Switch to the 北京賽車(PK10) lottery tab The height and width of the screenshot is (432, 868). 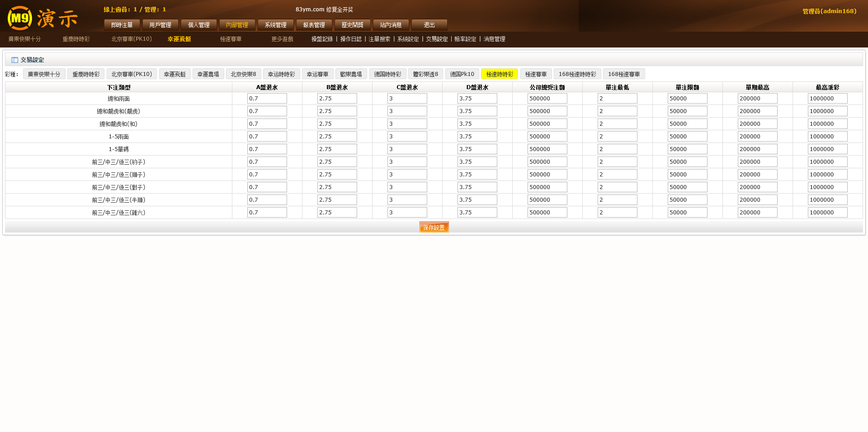(x=132, y=74)
